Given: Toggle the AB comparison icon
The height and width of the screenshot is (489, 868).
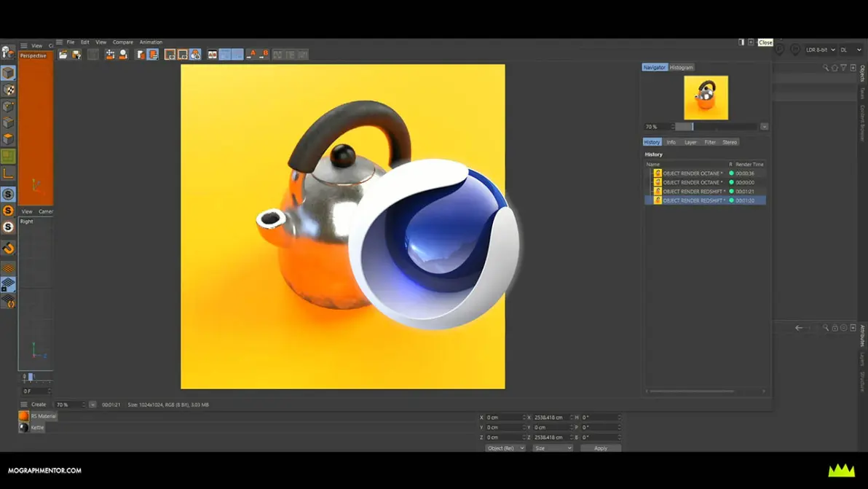Looking at the screenshot, I should 212,54.
